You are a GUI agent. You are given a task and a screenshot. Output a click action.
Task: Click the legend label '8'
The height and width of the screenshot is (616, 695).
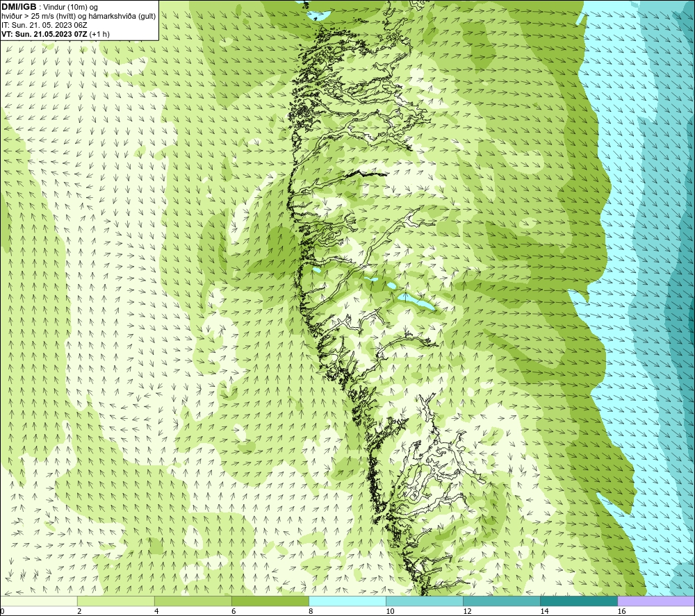tap(311, 612)
